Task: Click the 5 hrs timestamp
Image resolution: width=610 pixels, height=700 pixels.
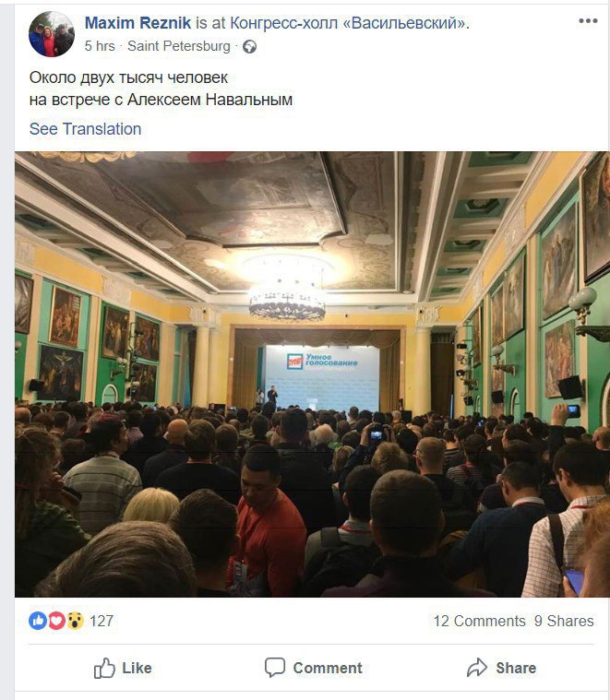Action: 100,46
